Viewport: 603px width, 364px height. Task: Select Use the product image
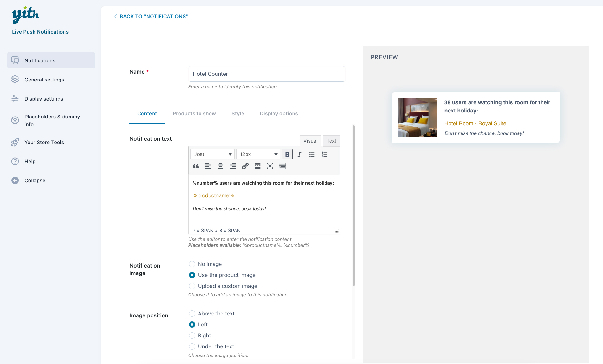tap(192, 275)
